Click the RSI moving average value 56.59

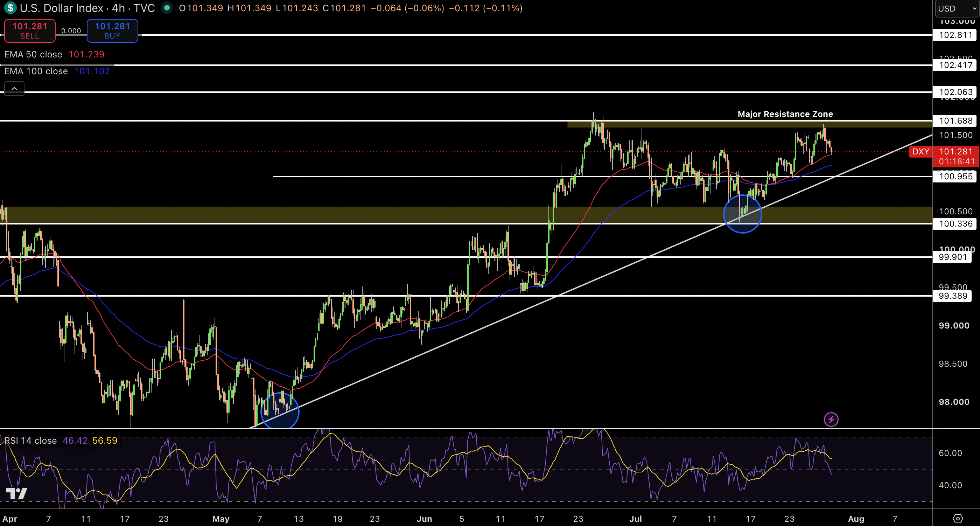[105, 441]
